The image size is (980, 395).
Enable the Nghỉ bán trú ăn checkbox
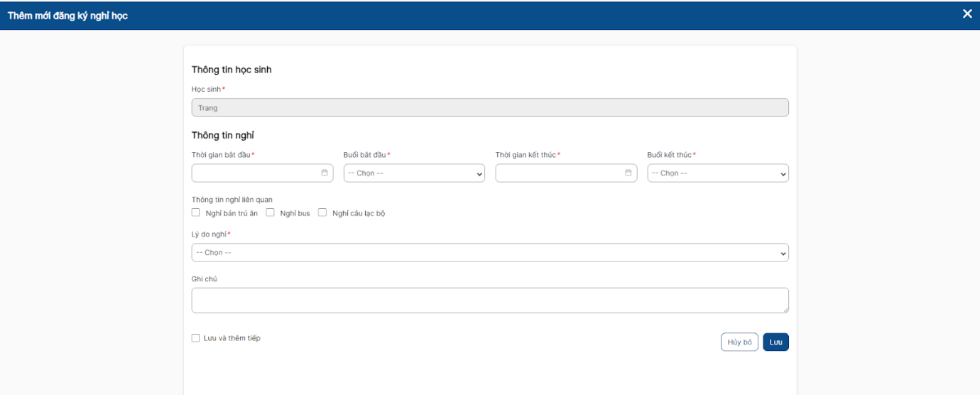(196, 212)
